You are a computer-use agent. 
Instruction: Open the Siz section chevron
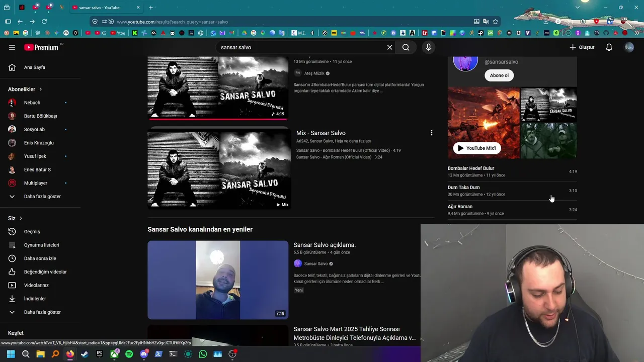click(x=21, y=218)
